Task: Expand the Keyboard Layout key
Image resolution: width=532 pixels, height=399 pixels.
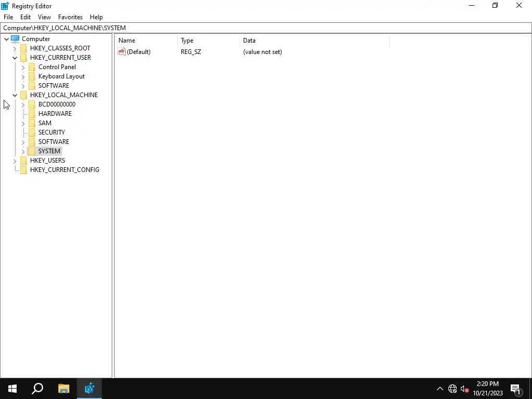Action: [x=23, y=77]
